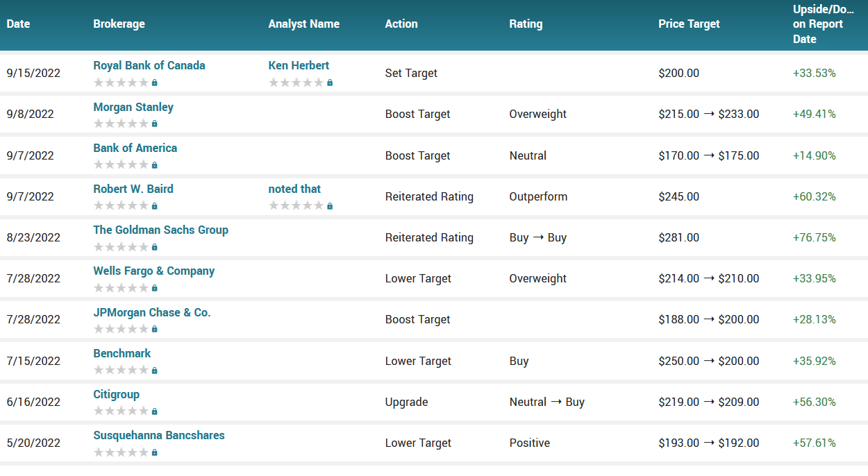Select price target '$250.00 → $200.00'

coord(708,361)
